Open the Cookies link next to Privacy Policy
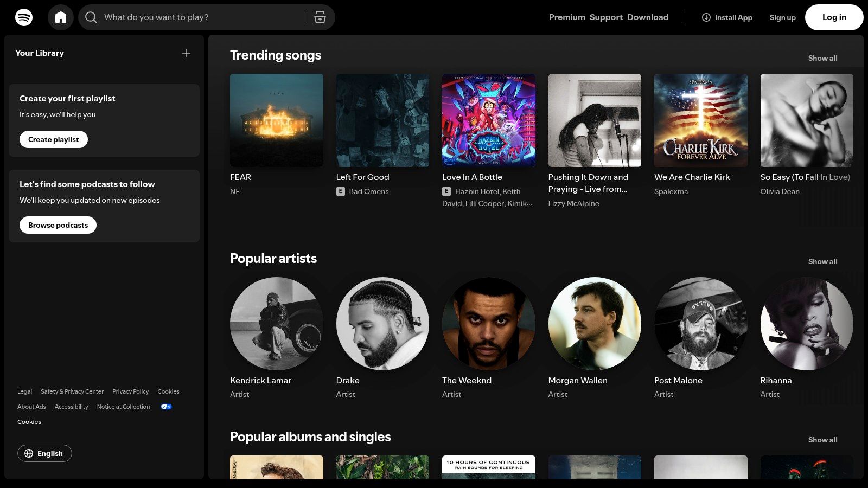Image resolution: width=868 pixels, height=488 pixels. tap(168, 391)
